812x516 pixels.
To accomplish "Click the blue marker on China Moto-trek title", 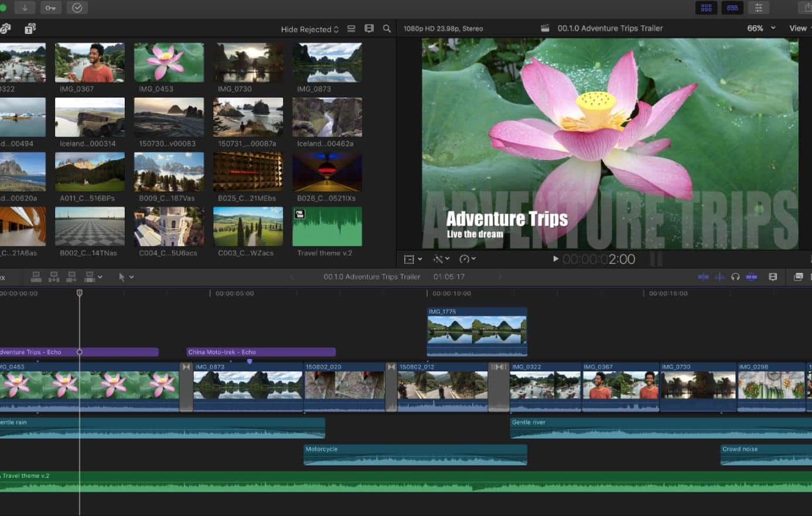I will point(250,361).
